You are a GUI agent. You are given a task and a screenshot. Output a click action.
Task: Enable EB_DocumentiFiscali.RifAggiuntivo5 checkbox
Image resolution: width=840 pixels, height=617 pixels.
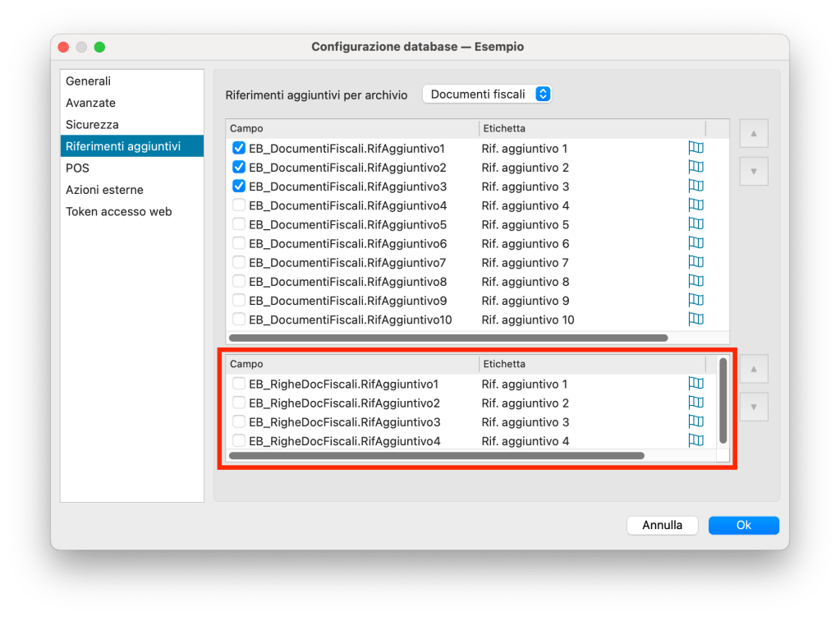point(239,225)
